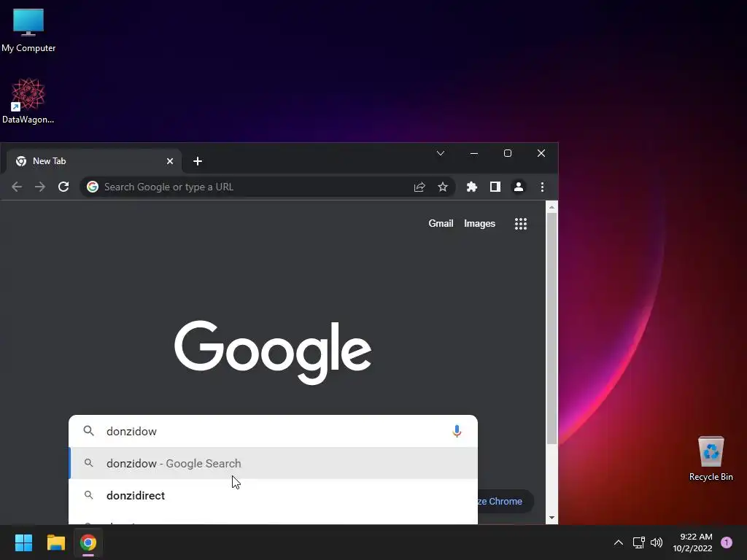Open a new tab with plus button
Screen dimensions: 747x560
tap(198, 161)
